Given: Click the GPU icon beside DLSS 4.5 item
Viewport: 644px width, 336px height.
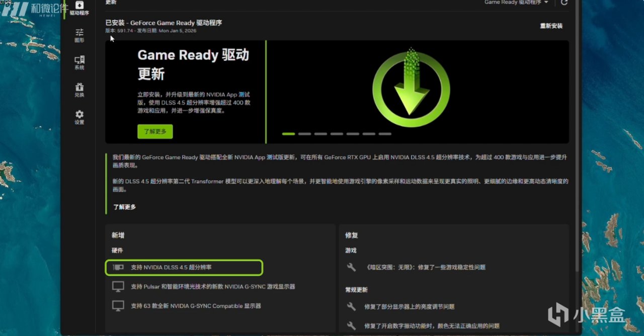Looking at the screenshot, I should click(x=118, y=268).
